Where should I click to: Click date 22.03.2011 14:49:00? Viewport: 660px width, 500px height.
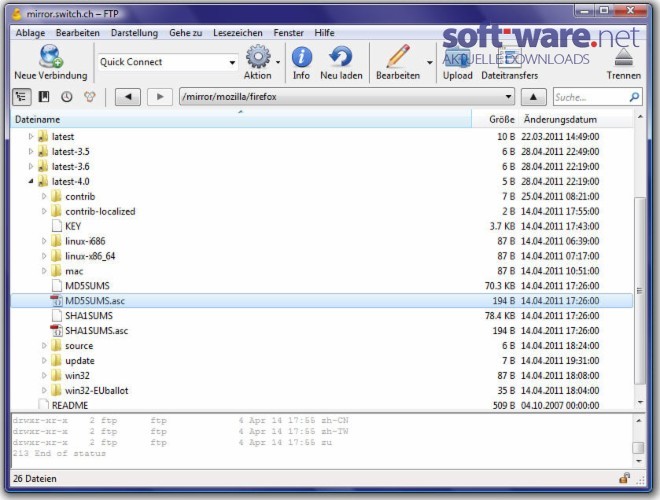(x=560, y=136)
